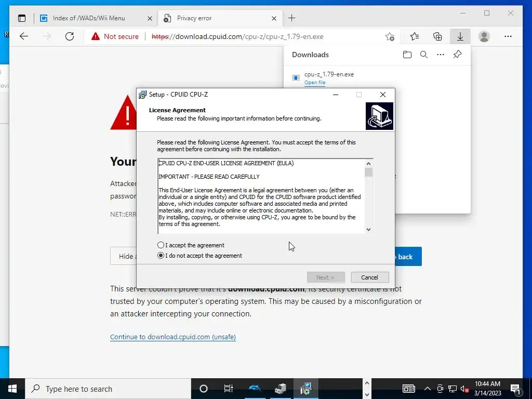This screenshot has width=532, height=399.
Task: Click the license text scroll-down arrow
Action: (368, 229)
